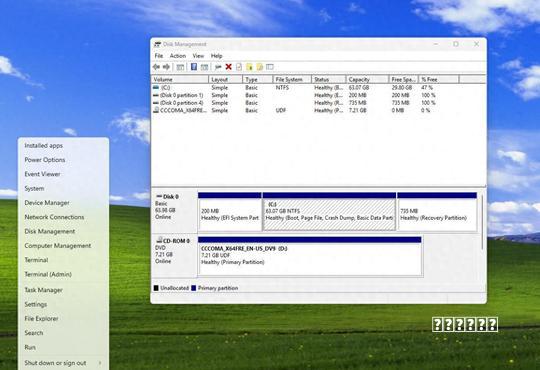Open Device Manager from the menu
Screen dimensions: 540x370
[x=64, y=203]
